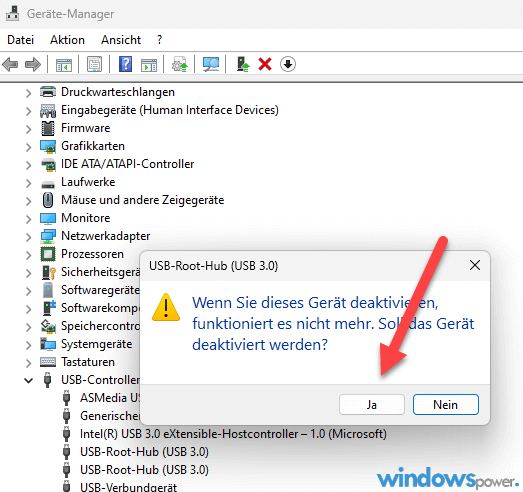Click the Speichercontroller icon
The image size is (523, 492).
coord(48,326)
